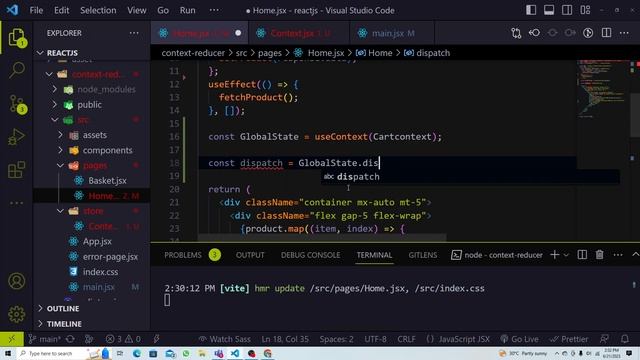The width and height of the screenshot is (640, 360).
Task: Toggle secondary side bar visibility
Action: click(567, 10)
